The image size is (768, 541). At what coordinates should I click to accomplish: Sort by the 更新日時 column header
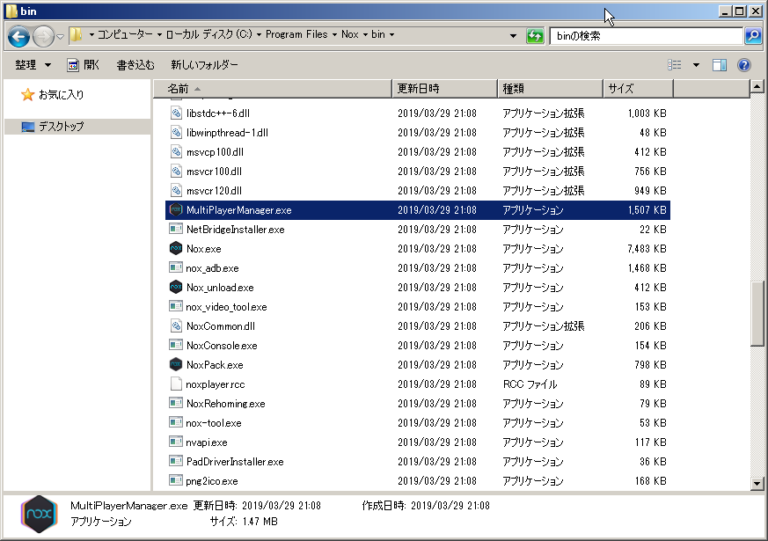pyautogui.click(x=443, y=88)
